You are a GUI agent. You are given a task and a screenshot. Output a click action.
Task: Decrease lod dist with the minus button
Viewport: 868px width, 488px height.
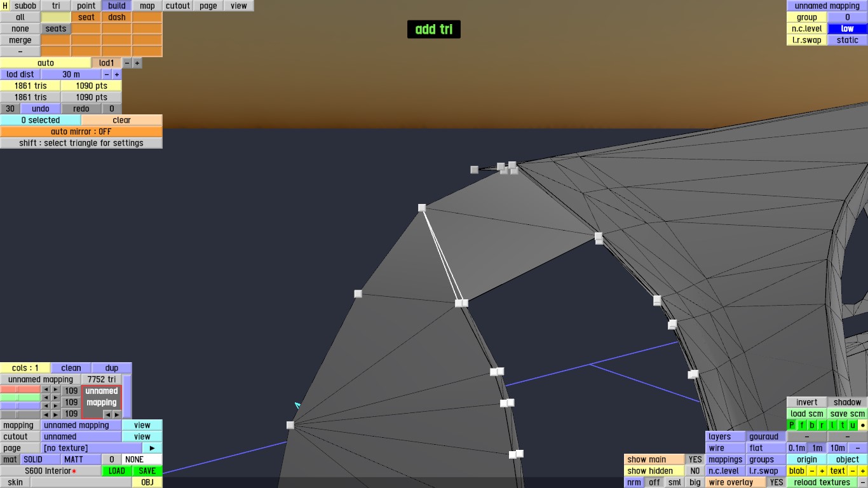pos(107,74)
